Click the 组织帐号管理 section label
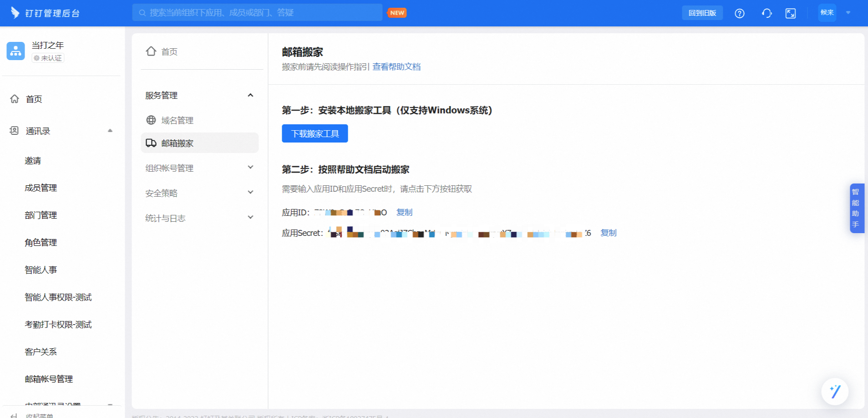Viewport: 868px width, 418px height. [169, 168]
